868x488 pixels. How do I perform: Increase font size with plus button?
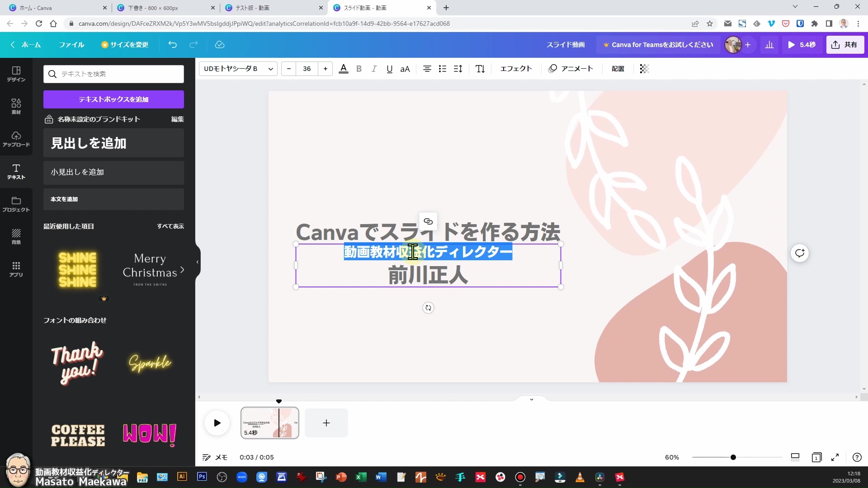click(325, 69)
